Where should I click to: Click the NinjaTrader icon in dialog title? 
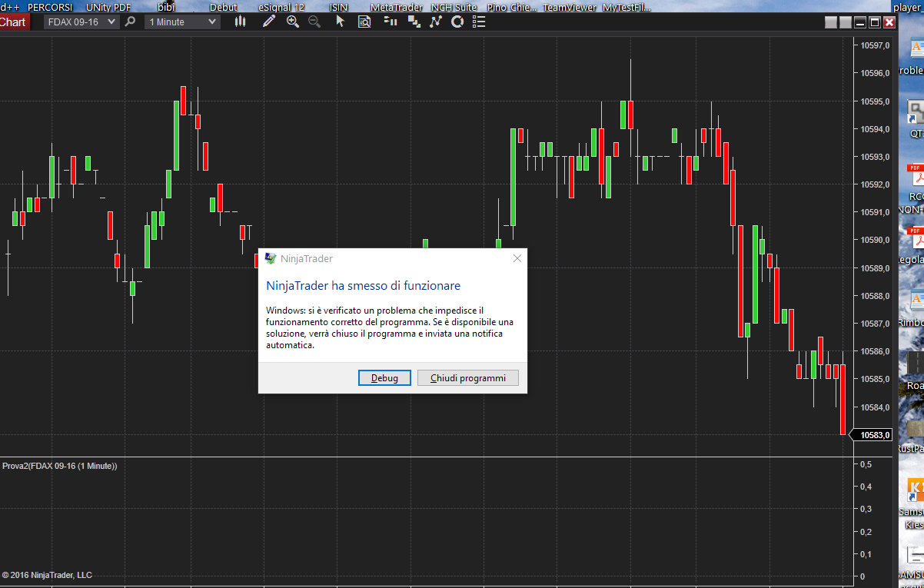tap(271, 258)
